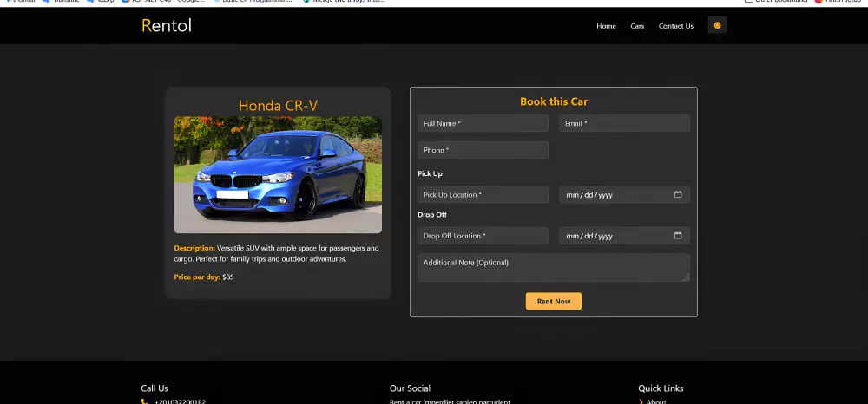Open the Pick Up date calendar icon
The height and width of the screenshot is (404, 868).
click(678, 194)
